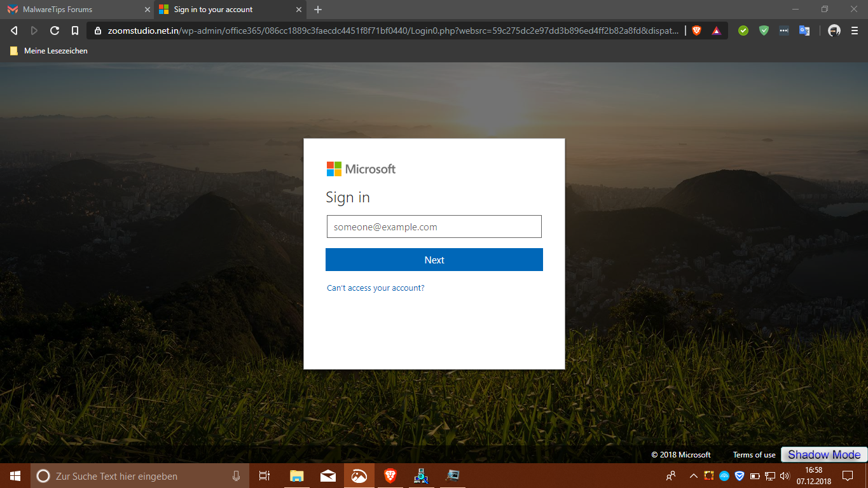Open the Terms of use link
The height and width of the screenshot is (488, 868).
754,455
